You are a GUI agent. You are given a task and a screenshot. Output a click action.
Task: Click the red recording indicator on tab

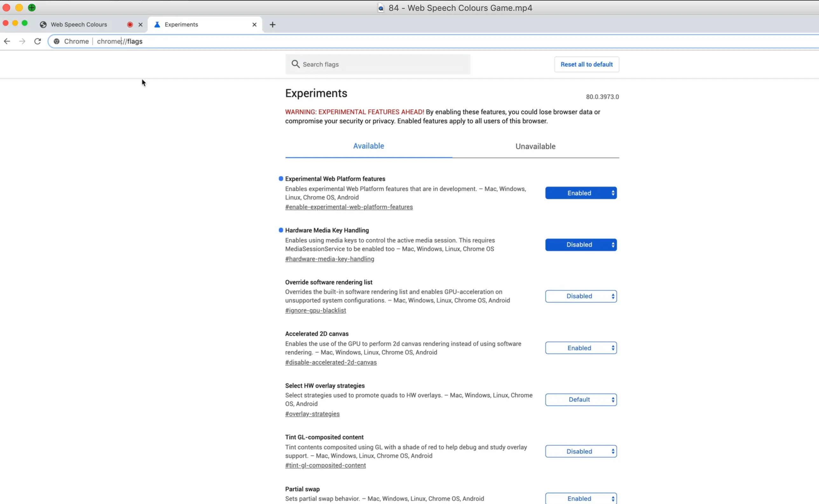coord(130,25)
